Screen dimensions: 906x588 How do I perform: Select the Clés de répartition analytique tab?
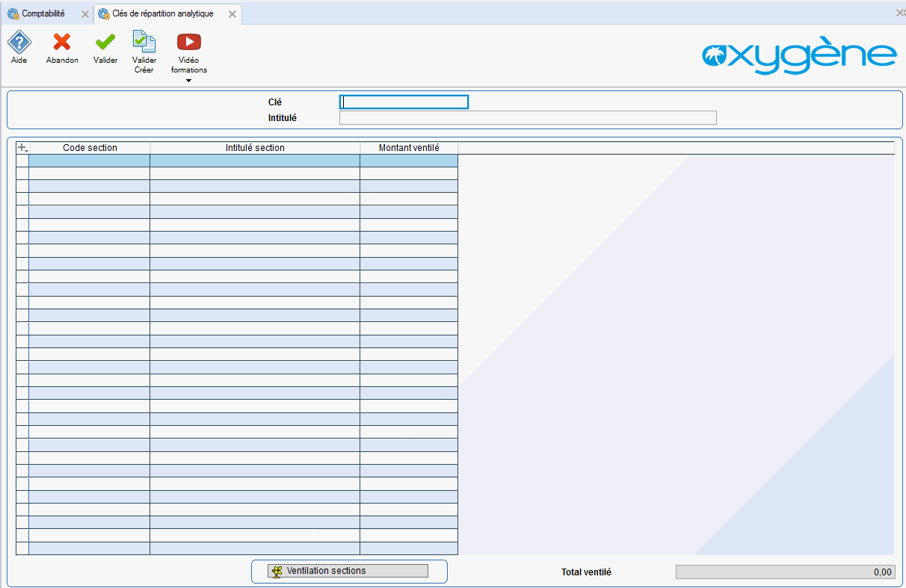(162, 14)
